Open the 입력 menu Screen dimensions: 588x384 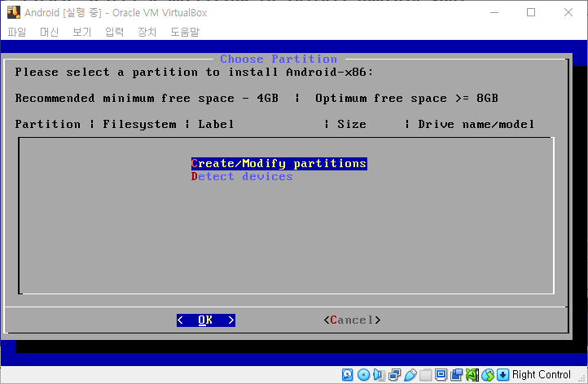coord(114,32)
